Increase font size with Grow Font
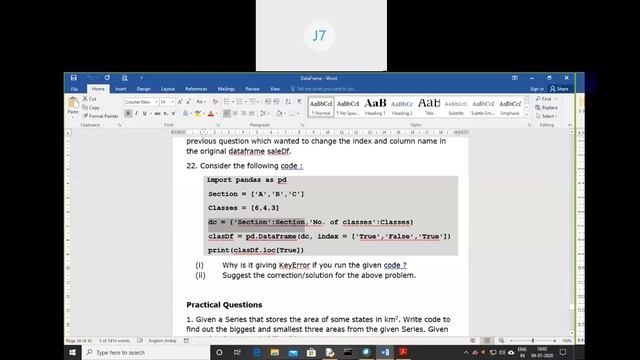Viewport: 640px width, 360px height. click(180, 102)
